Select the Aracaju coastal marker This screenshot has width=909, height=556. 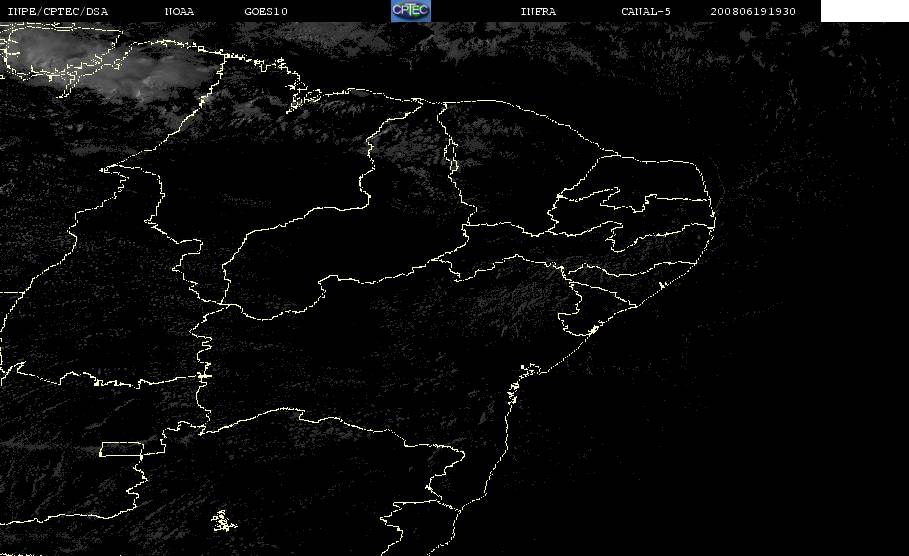pos(593,330)
